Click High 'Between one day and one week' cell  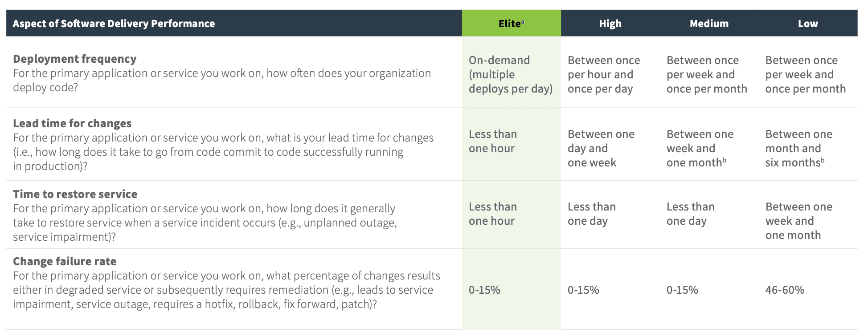click(x=601, y=148)
